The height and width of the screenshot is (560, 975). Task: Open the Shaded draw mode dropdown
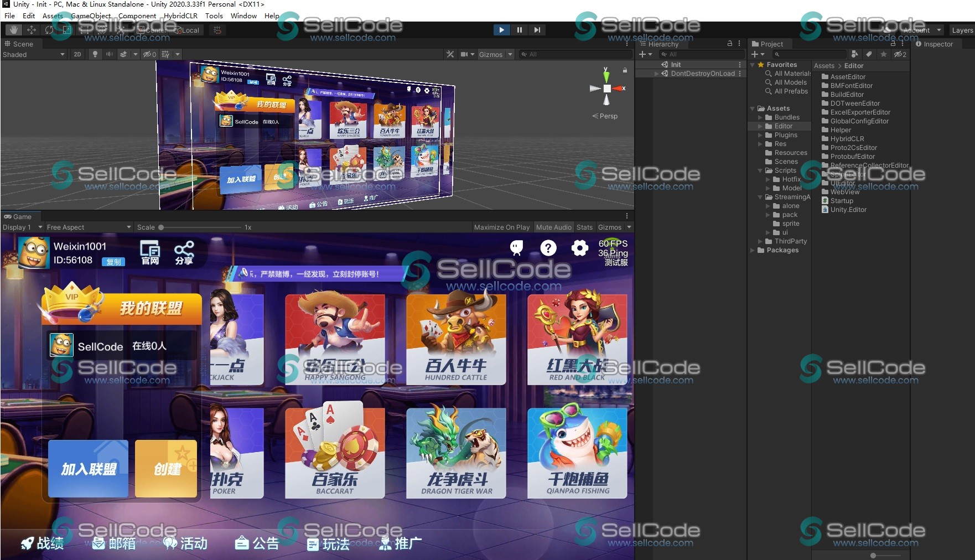pos(33,54)
